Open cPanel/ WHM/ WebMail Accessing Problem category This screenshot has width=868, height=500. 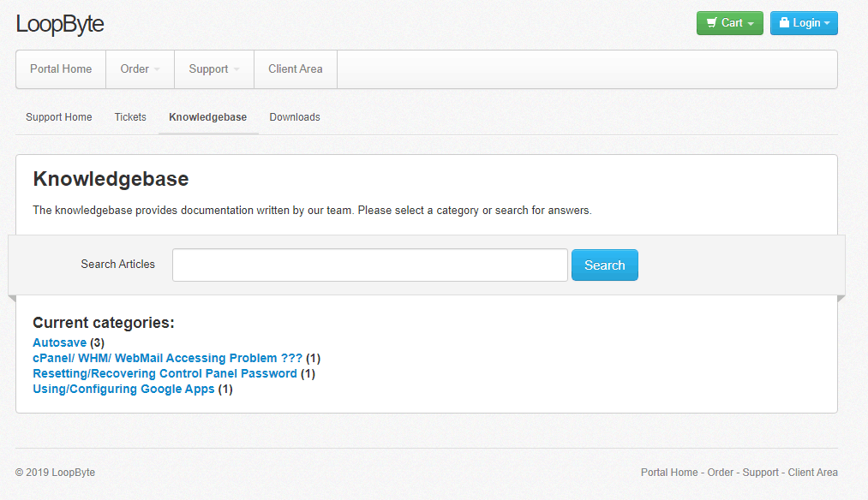(168, 359)
